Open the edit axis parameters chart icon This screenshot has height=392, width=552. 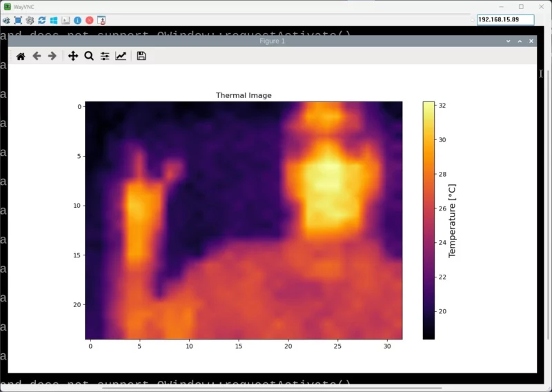[x=121, y=56]
